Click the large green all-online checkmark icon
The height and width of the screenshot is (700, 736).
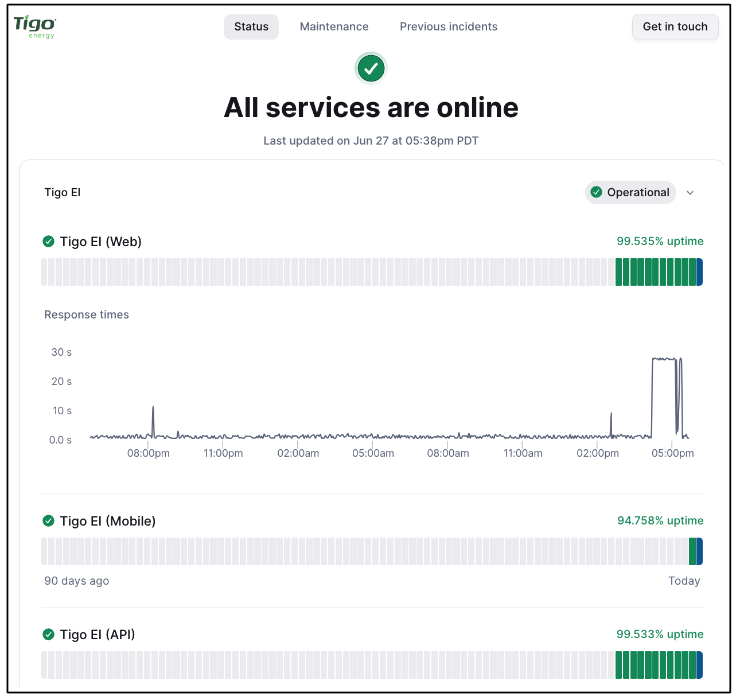click(371, 68)
